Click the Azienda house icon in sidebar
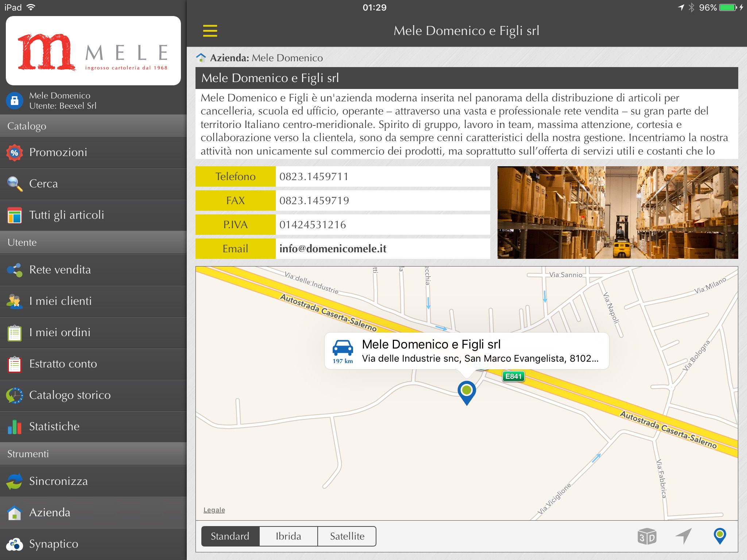This screenshot has height=560, width=747. point(15,513)
